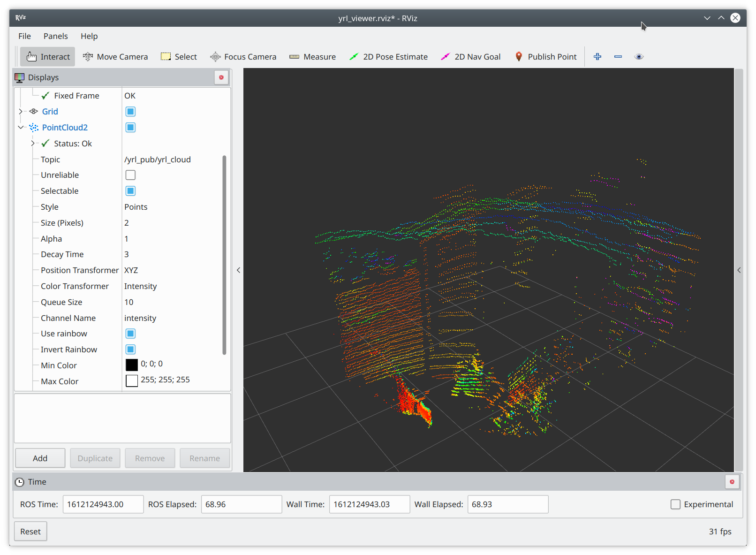
Task: Click the Wall Time field
Action: click(370, 504)
